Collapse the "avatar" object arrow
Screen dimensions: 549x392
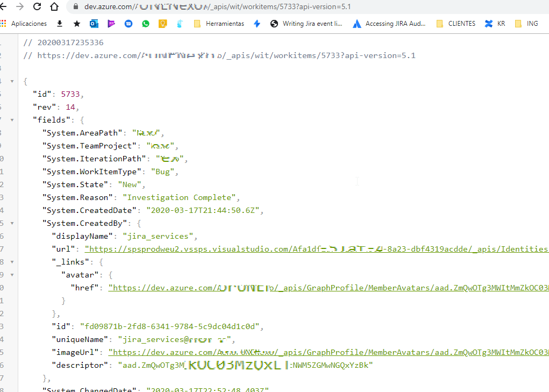tap(12, 275)
